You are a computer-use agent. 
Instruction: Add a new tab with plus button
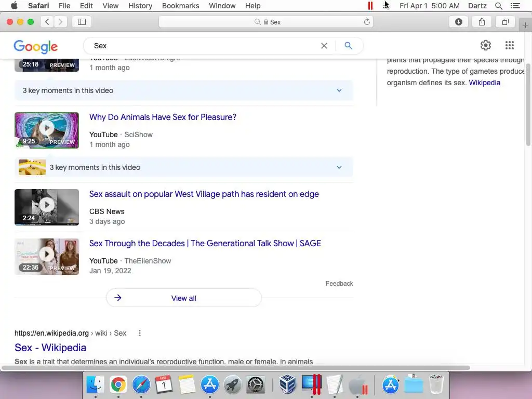click(525, 25)
